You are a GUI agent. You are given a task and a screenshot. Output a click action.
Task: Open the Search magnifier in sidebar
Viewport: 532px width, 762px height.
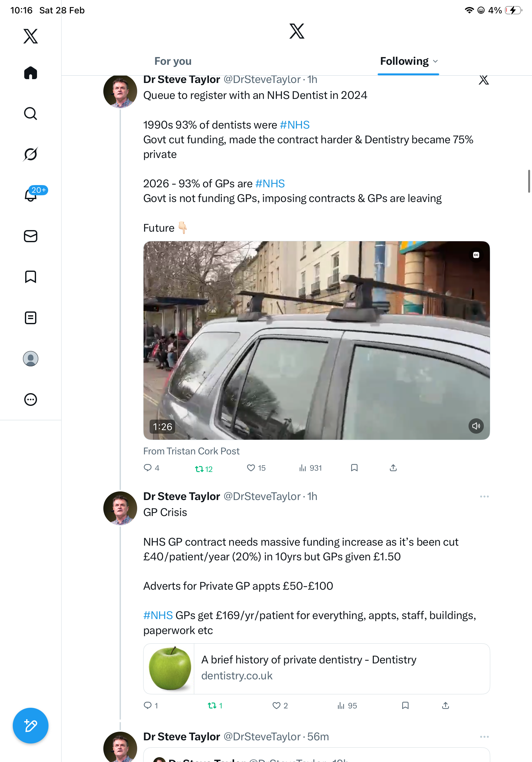(x=31, y=114)
